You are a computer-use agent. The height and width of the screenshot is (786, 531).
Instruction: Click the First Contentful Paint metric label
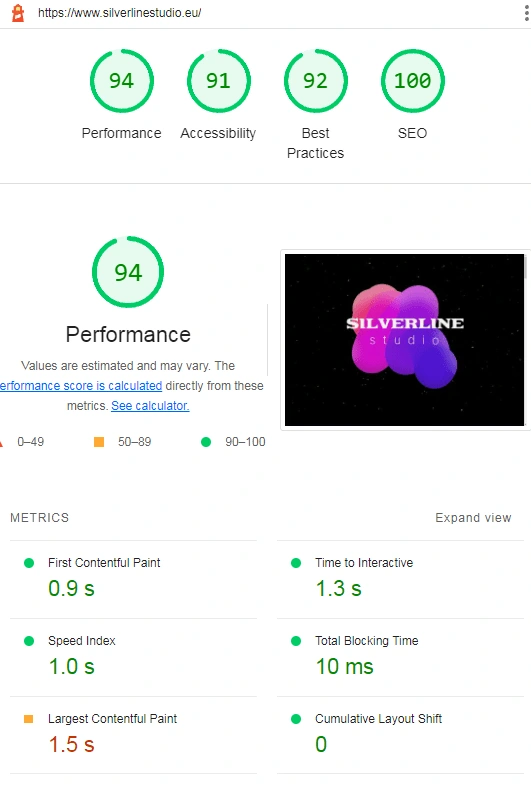(x=104, y=563)
